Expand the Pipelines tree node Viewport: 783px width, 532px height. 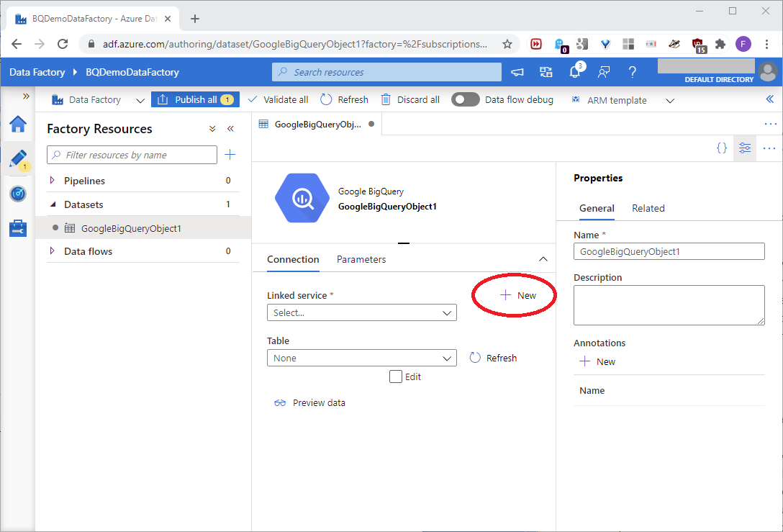53,181
